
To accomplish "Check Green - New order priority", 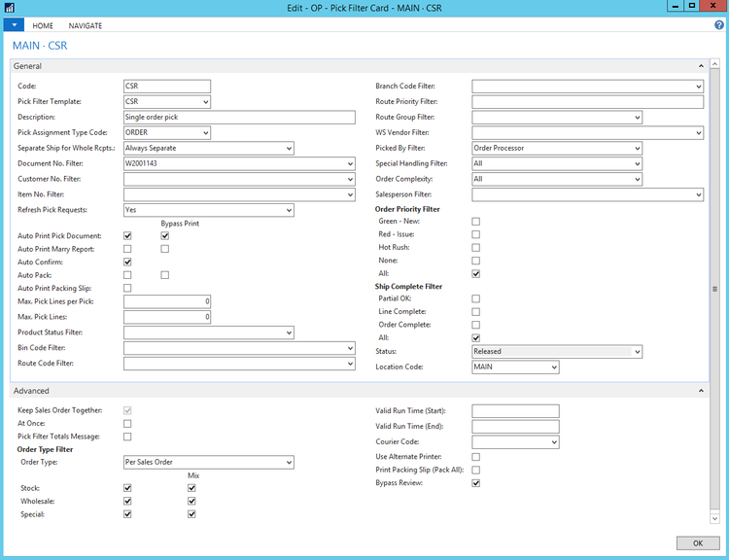I will click(475, 222).
